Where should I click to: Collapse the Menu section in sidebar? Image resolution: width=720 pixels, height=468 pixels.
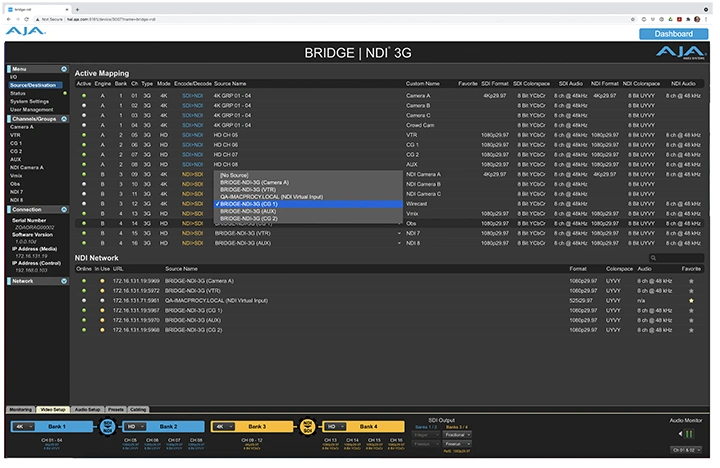pyautogui.click(x=63, y=69)
